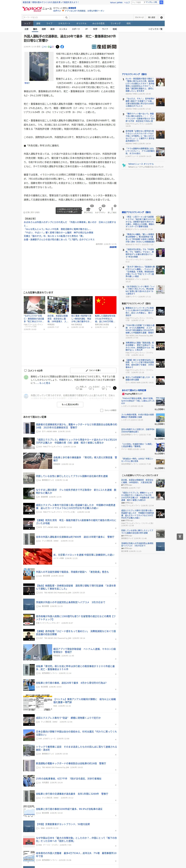Open the Yahoo! JAPAN header link
This screenshot has height=868, width=186.
(x=116, y=2)
